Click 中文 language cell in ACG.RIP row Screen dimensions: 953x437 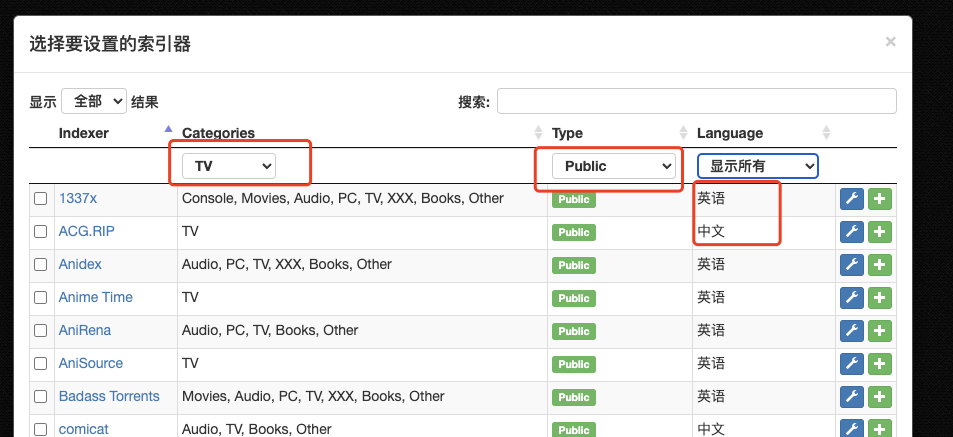click(x=711, y=232)
